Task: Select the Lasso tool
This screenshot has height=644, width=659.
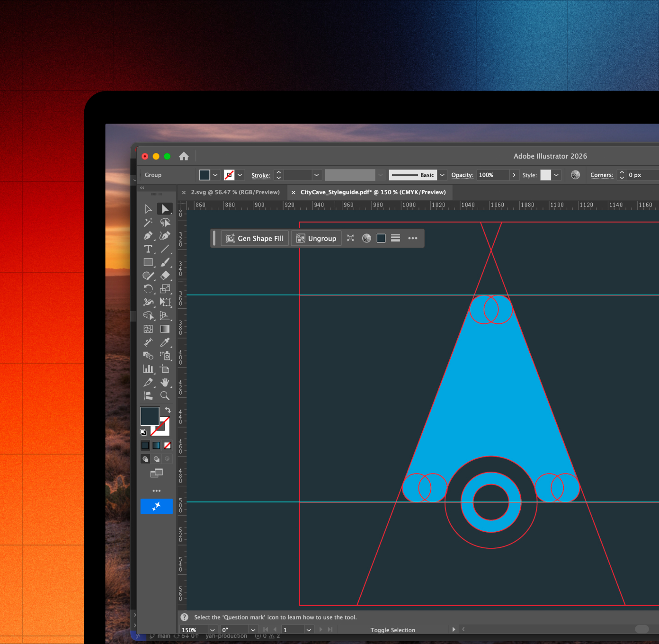Action: 165,222
